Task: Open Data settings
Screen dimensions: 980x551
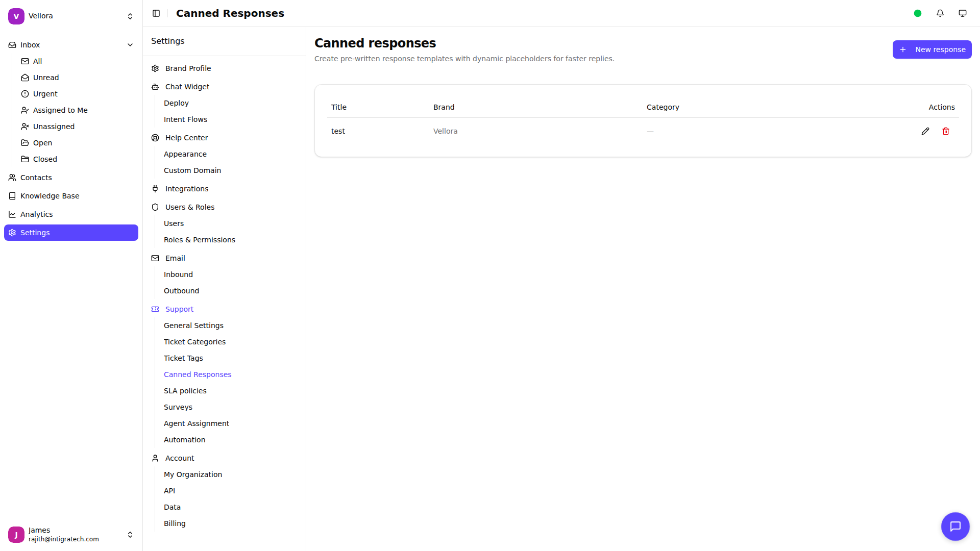Action: tap(172, 507)
